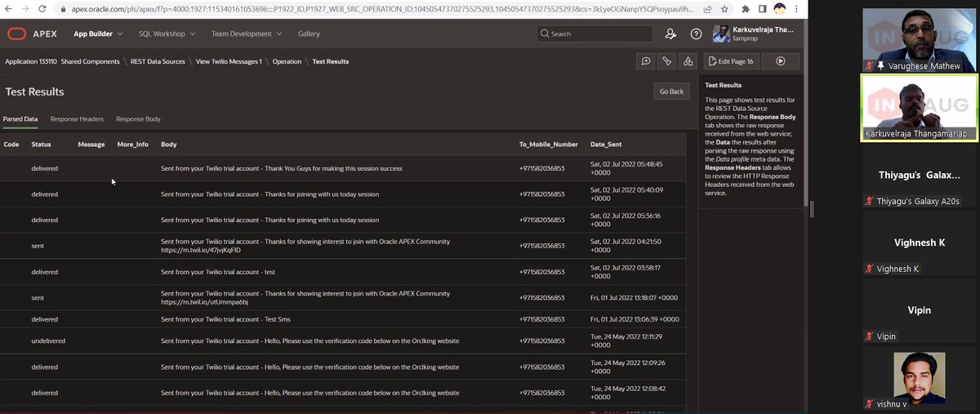Image resolution: width=980 pixels, height=414 pixels.
Task: Reload the browser page
Action: 42,10
